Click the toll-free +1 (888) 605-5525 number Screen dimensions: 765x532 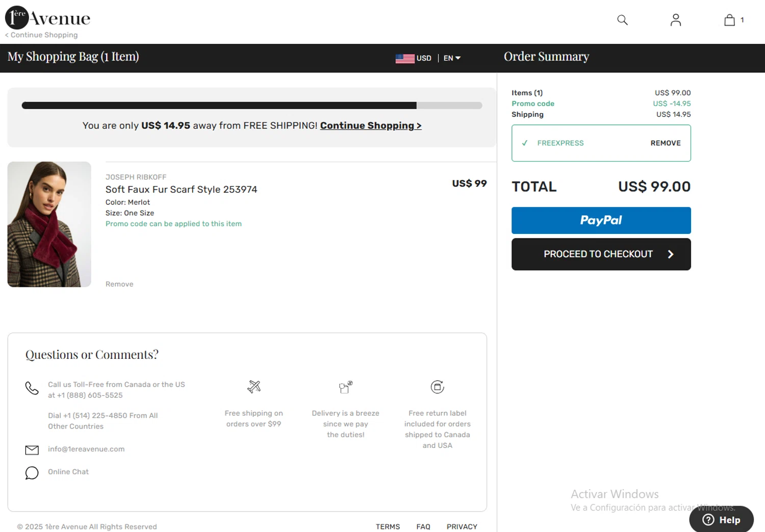point(90,395)
